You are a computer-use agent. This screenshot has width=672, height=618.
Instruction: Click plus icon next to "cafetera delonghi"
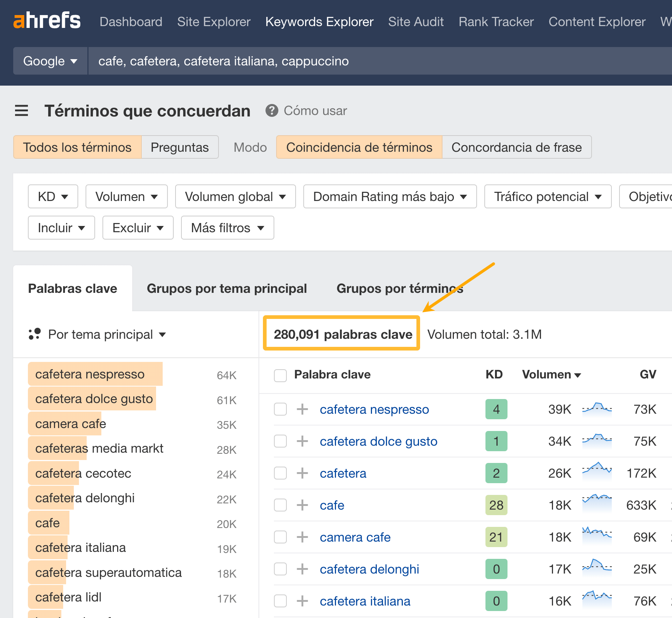(x=302, y=569)
